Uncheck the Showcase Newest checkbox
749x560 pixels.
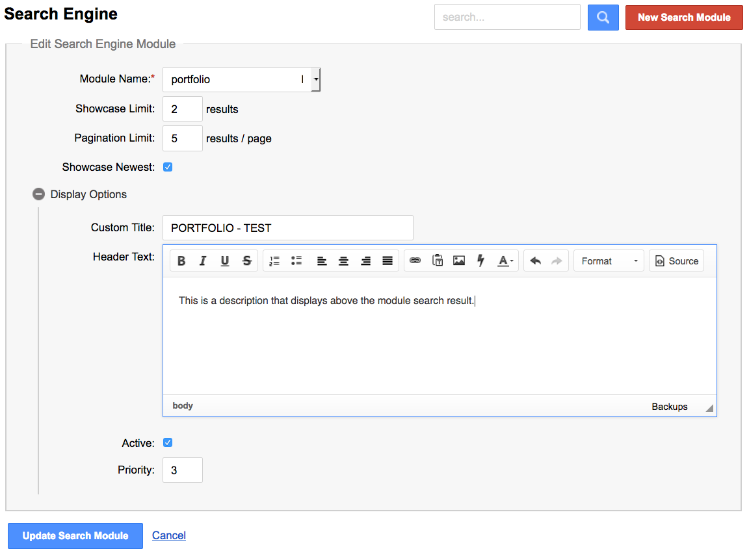click(x=168, y=167)
